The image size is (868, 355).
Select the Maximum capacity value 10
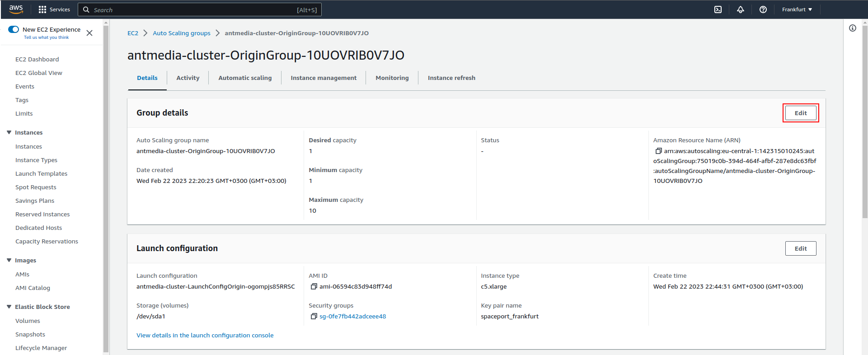[x=313, y=210]
